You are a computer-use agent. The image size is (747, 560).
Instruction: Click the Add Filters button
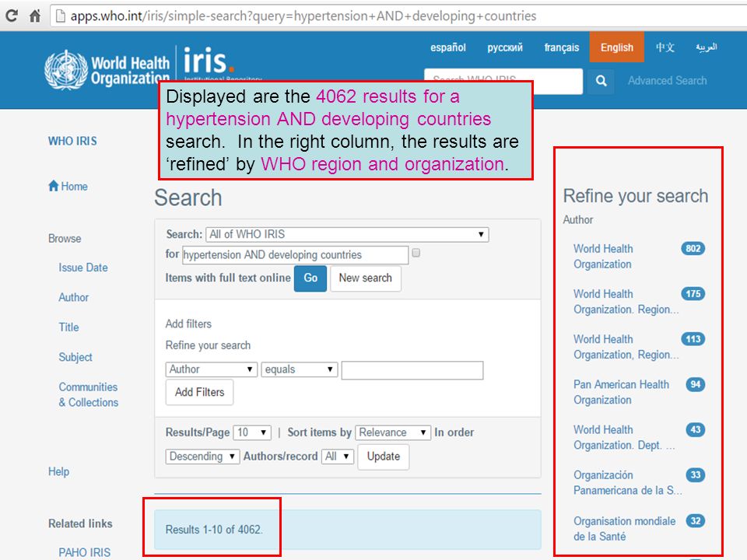tap(199, 392)
